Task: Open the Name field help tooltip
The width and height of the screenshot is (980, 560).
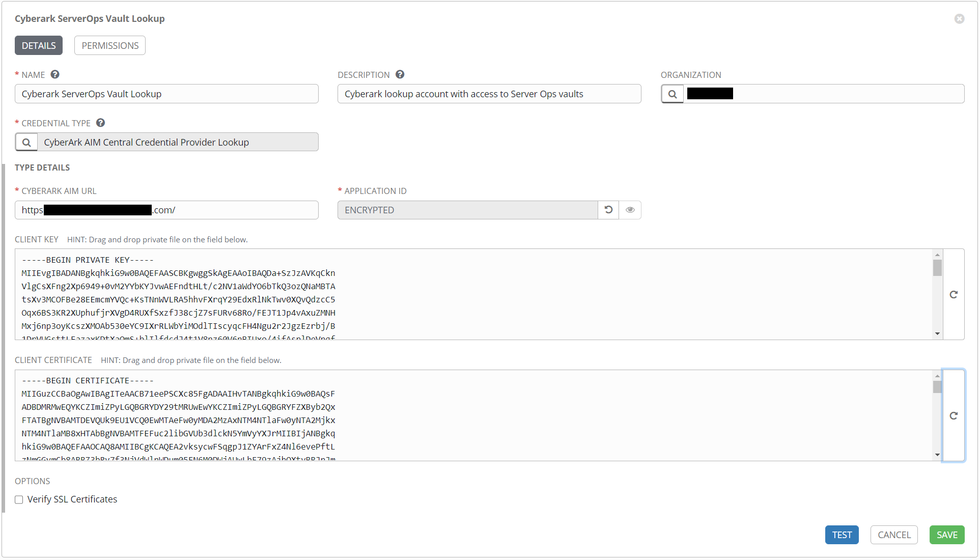Action: coord(55,74)
